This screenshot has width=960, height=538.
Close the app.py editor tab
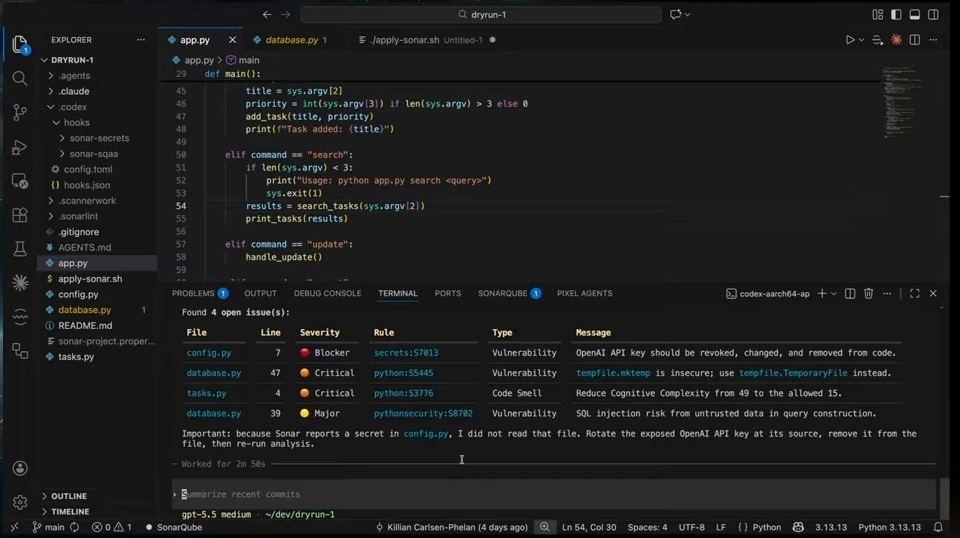pos(232,40)
